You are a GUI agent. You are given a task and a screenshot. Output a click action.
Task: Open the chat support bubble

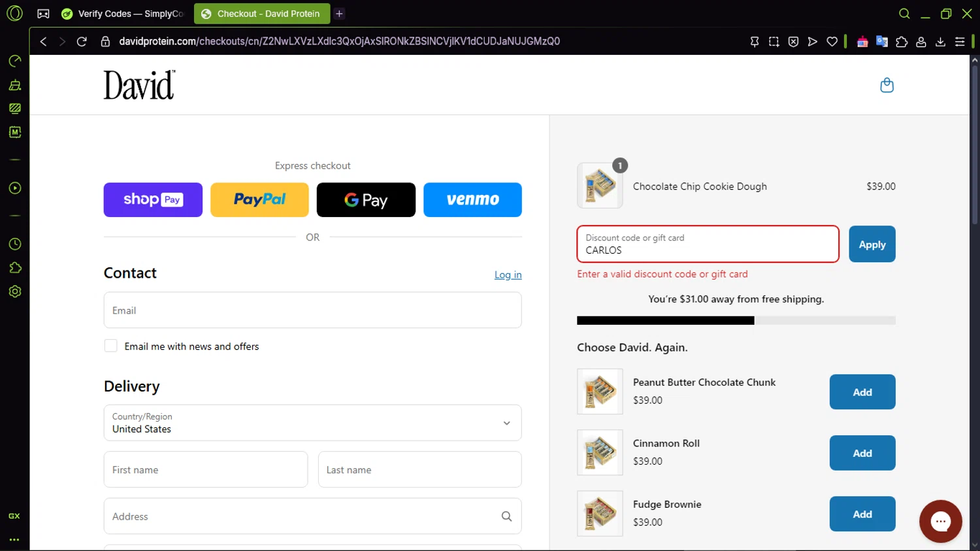[940, 522]
